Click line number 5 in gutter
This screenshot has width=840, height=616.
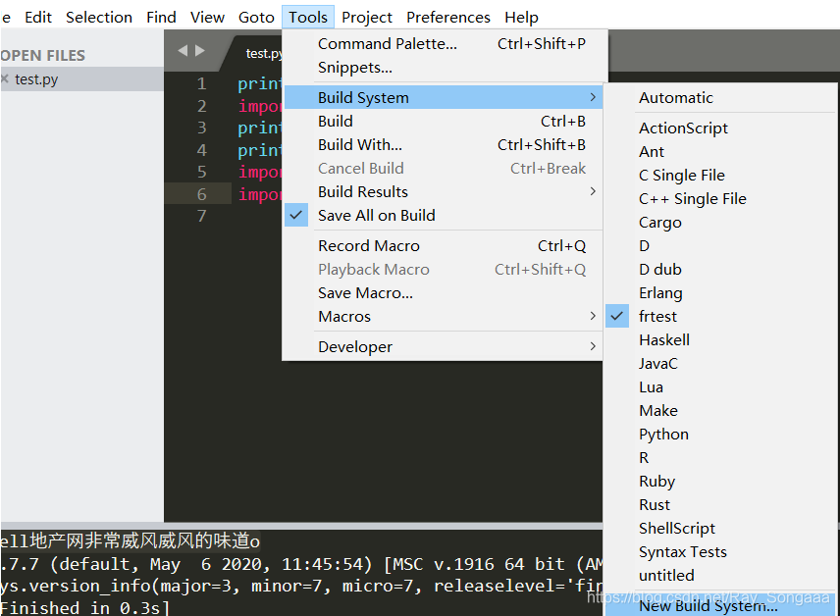[201, 172]
